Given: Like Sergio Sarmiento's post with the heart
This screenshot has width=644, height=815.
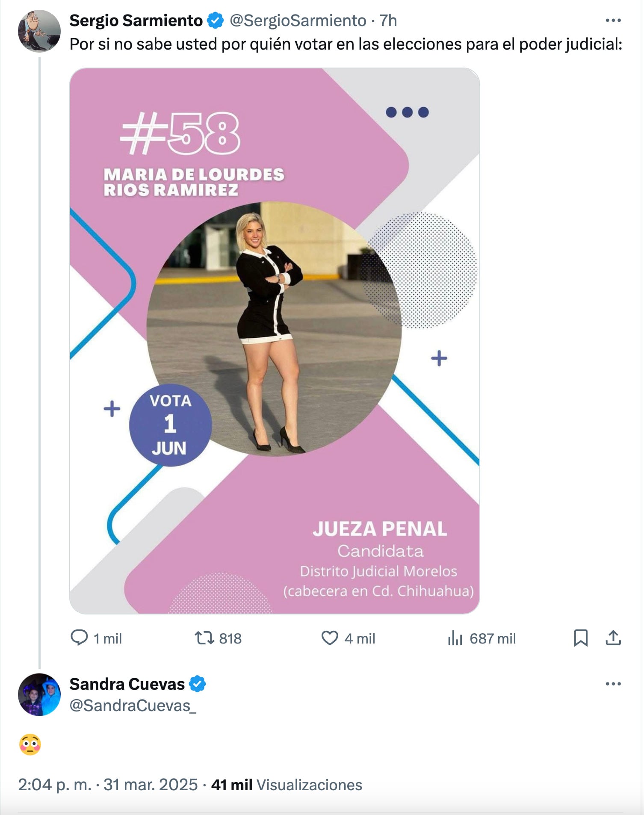Looking at the screenshot, I should (x=330, y=638).
